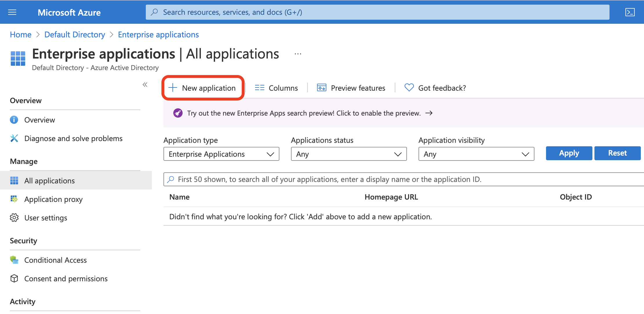Select All applications in sidebar
The width and height of the screenshot is (644, 314).
(x=76, y=180)
